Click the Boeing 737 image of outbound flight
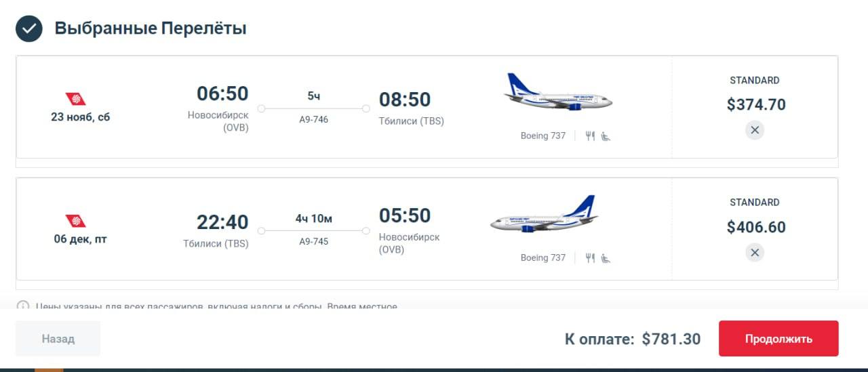 558,93
